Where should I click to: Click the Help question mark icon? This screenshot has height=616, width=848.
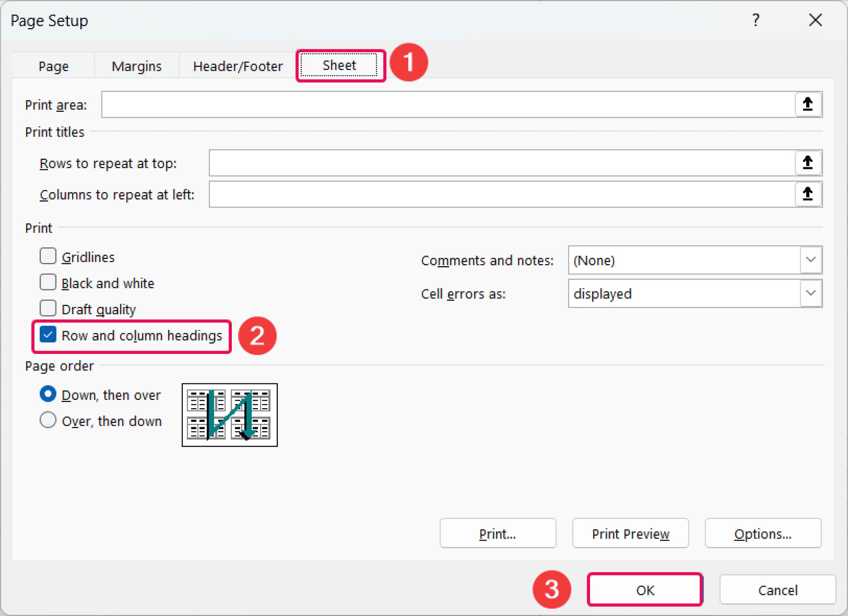[x=756, y=20]
